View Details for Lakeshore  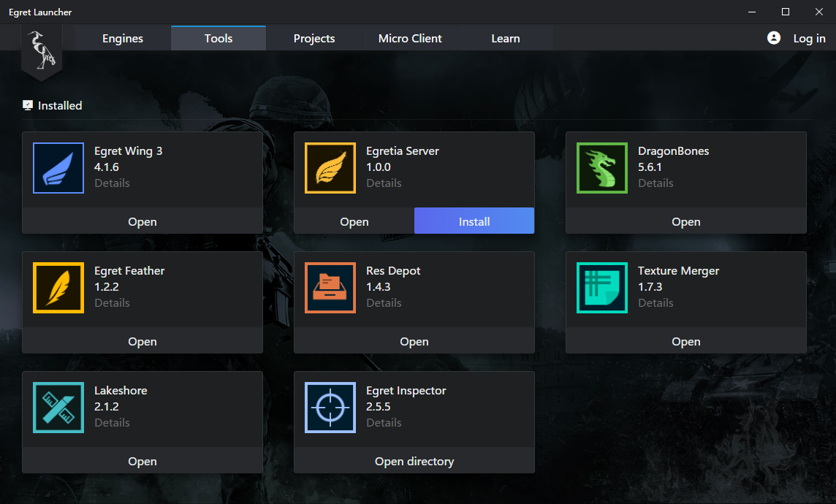coord(112,422)
